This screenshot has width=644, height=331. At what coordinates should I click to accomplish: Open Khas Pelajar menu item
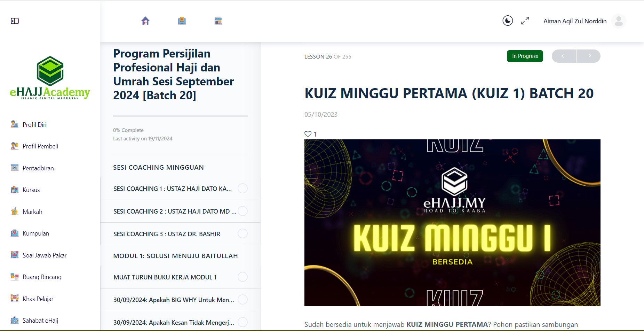click(38, 299)
